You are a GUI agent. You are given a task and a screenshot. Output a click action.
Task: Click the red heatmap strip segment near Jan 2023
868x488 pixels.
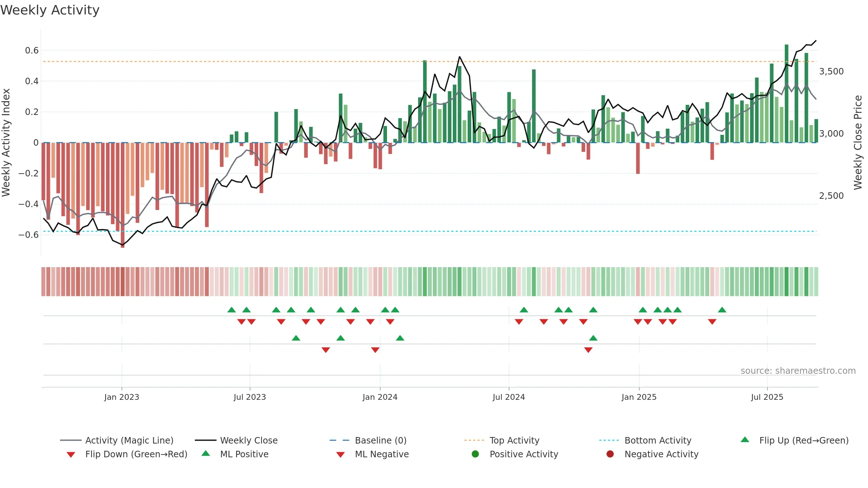[x=123, y=282]
